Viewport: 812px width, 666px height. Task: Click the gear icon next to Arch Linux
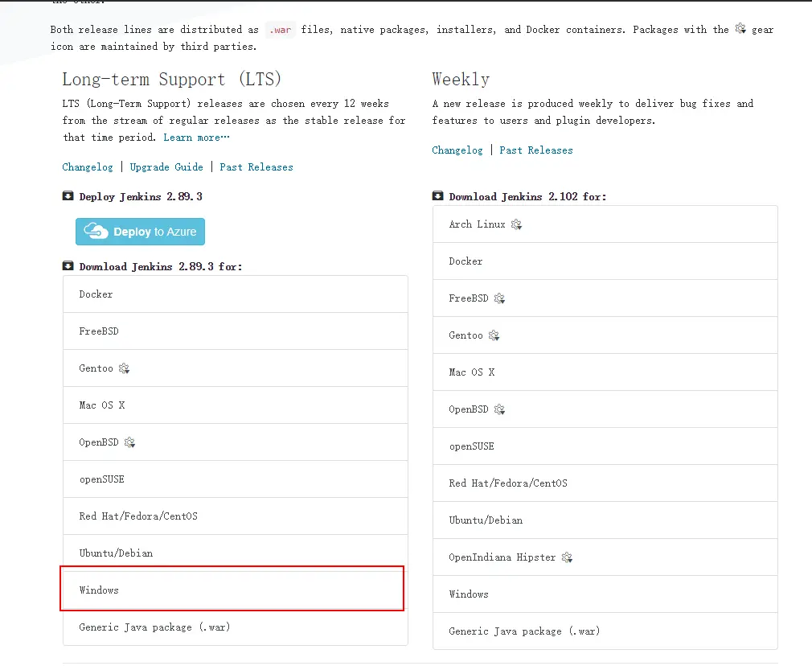pyautogui.click(x=516, y=224)
